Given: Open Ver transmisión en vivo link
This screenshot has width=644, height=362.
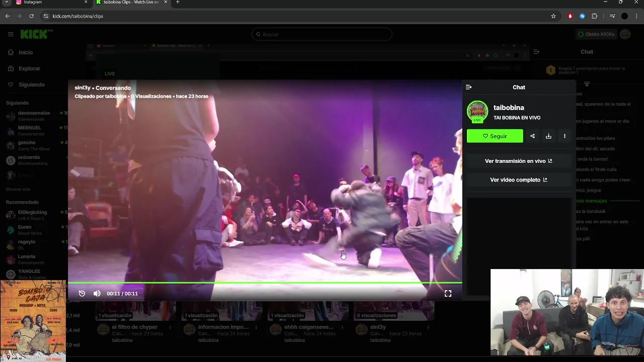Looking at the screenshot, I should tap(519, 161).
